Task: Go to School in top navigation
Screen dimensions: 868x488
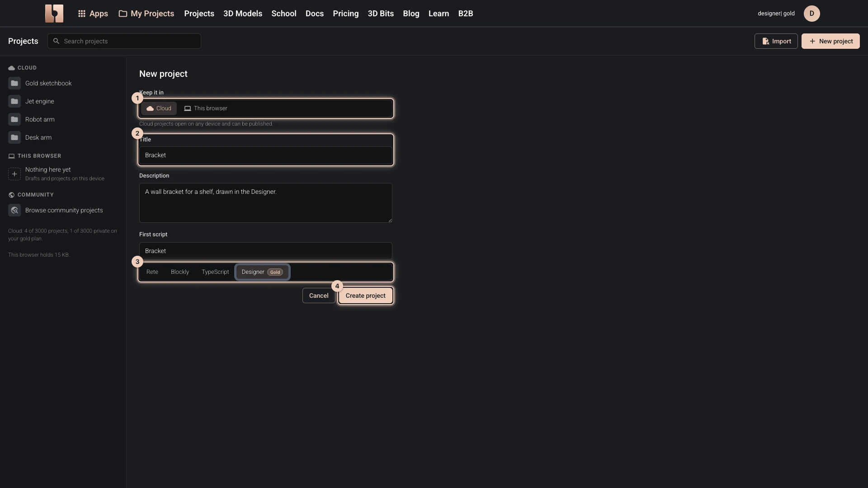Action: pos(284,14)
